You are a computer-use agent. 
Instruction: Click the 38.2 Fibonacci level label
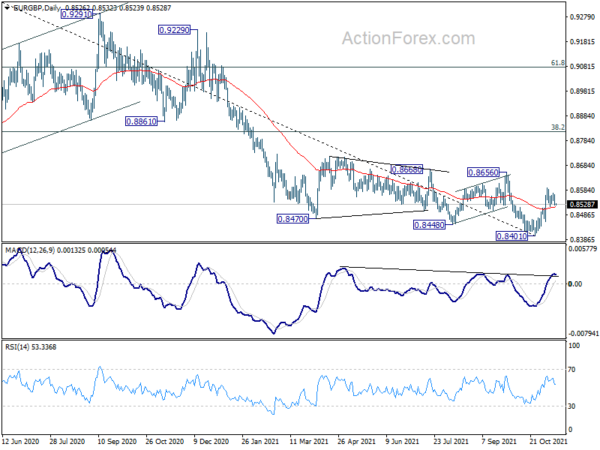[x=558, y=127]
